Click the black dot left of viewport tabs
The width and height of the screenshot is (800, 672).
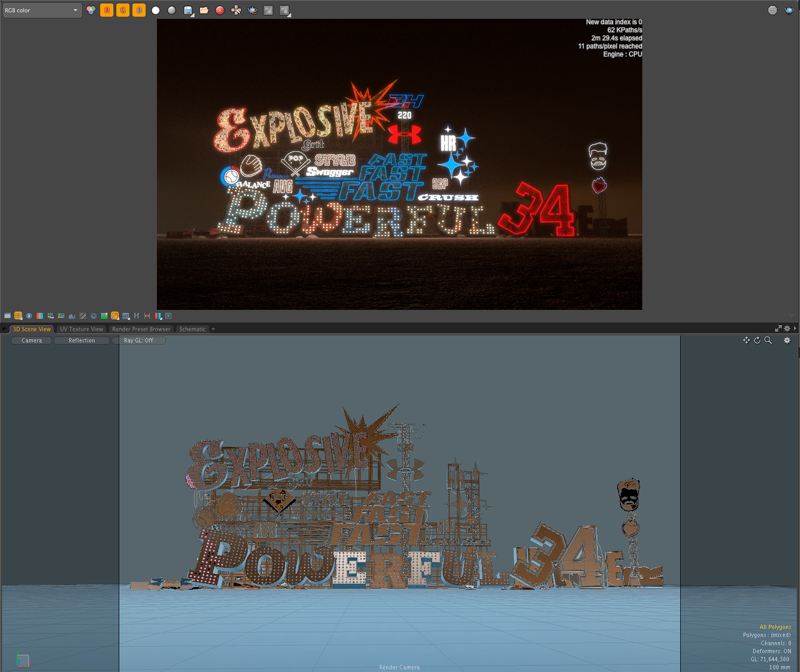click(x=4, y=329)
